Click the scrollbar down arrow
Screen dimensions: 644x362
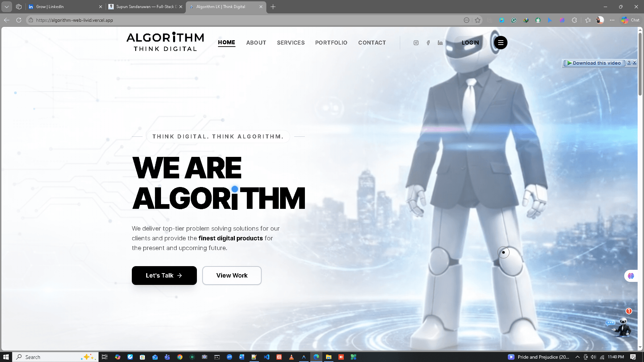[x=640, y=347]
